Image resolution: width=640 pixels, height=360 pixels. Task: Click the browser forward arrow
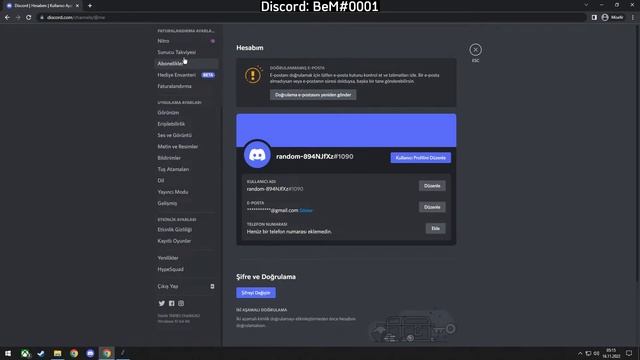coord(18,18)
